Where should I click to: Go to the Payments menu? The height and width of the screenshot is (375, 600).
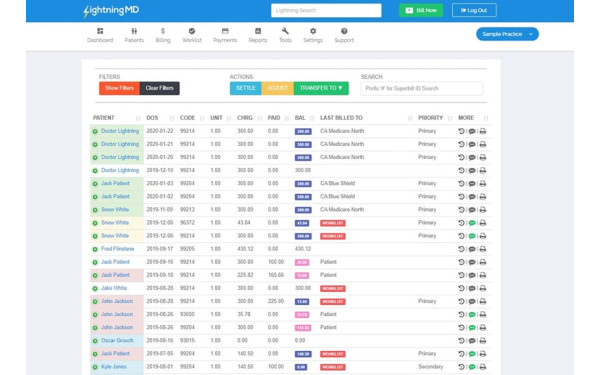(x=225, y=35)
